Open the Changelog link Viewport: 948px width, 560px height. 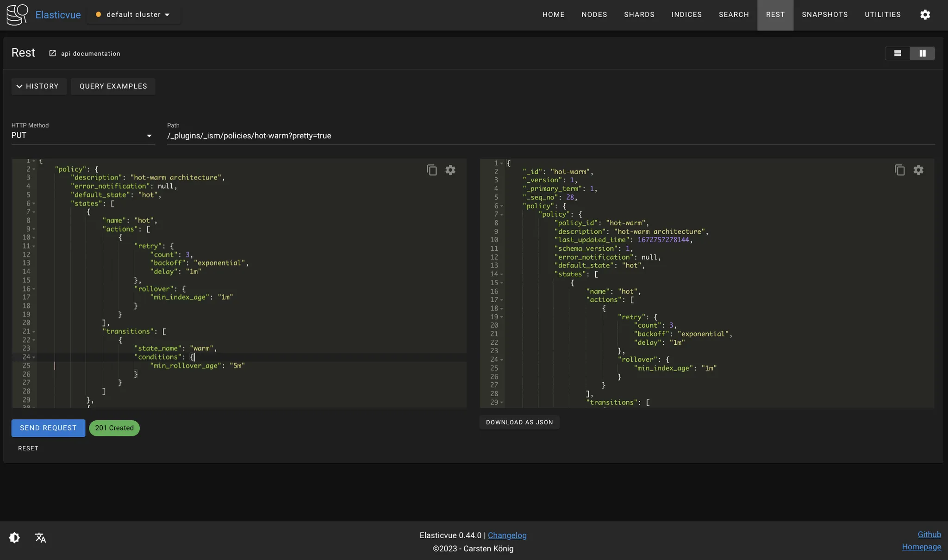coord(507,535)
